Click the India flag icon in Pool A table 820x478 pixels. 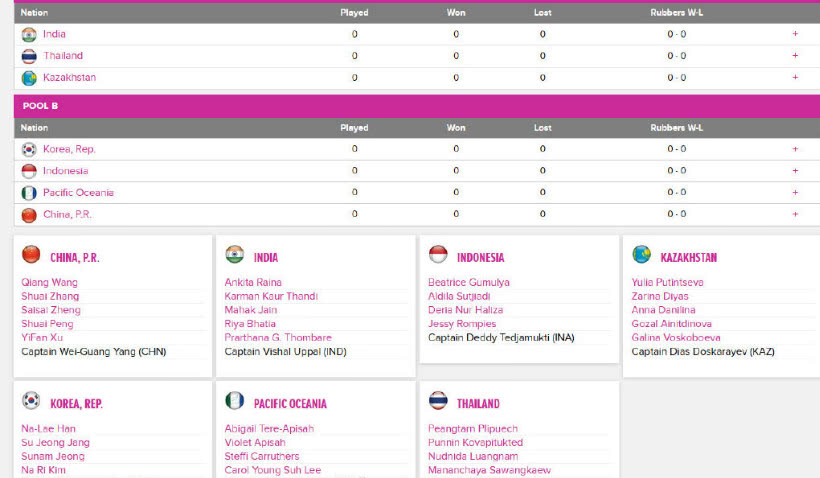tap(29, 35)
